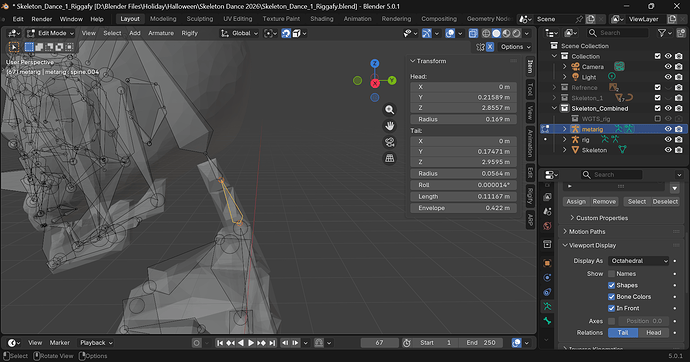Open Object properties tab
690x362 pixels.
point(547,263)
